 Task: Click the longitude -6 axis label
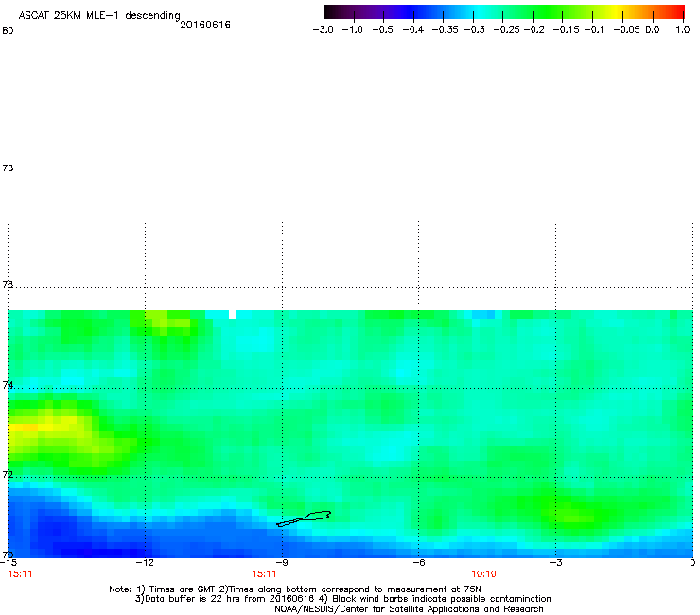[419, 563]
